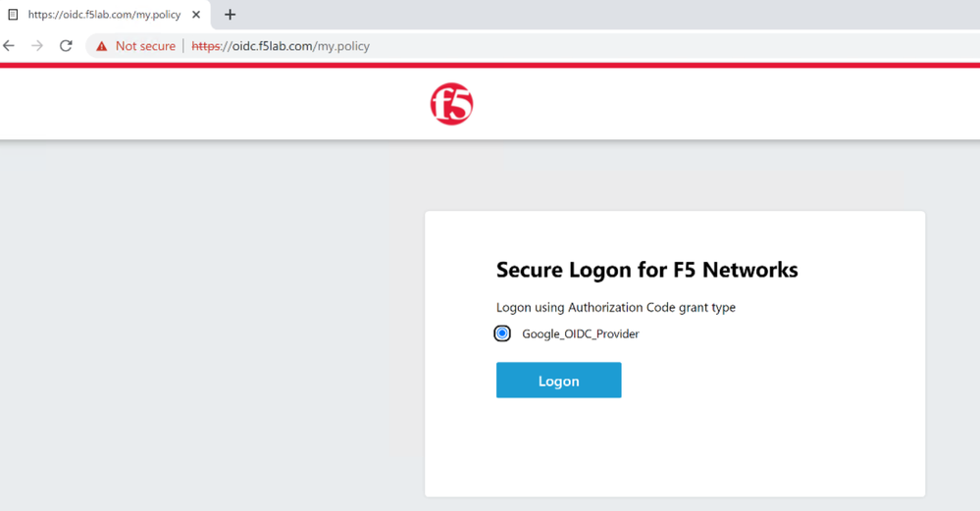The width and height of the screenshot is (980, 511).
Task: Switch to the oidc.f5lab.com/my.policy tab
Action: (104, 15)
